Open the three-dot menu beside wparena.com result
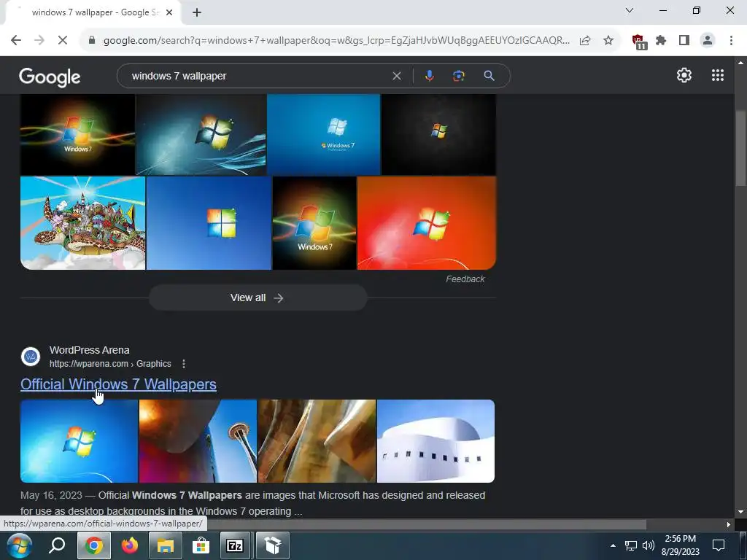 184,364
